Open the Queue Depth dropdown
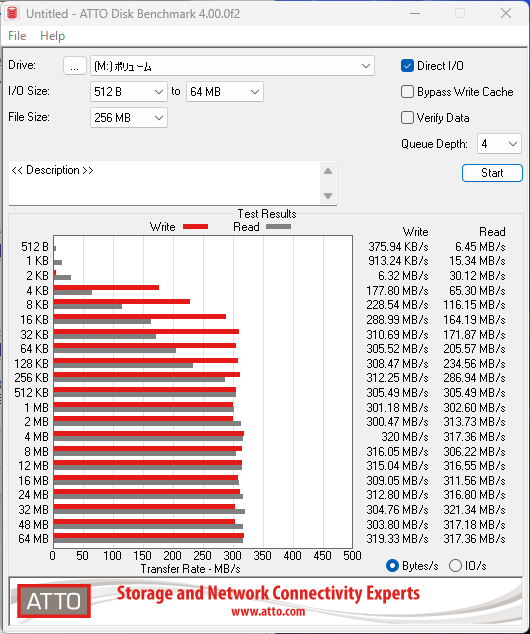 point(499,144)
